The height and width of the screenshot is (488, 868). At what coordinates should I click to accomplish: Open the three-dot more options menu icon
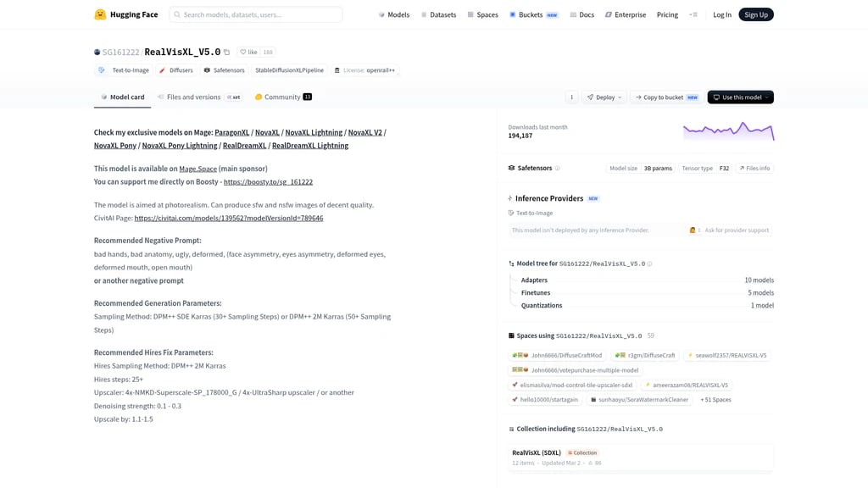(x=572, y=97)
